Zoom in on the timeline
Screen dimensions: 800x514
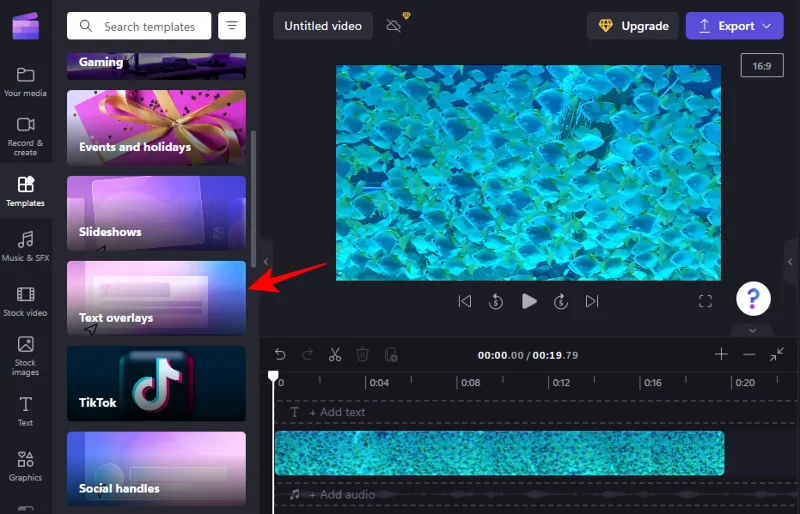click(721, 354)
